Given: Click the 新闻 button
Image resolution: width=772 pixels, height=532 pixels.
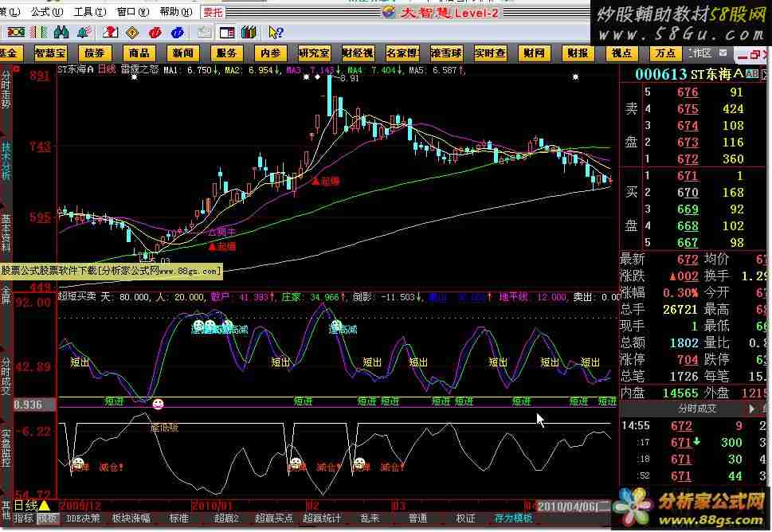Looking at the screenshot, I should pos(182,53).
